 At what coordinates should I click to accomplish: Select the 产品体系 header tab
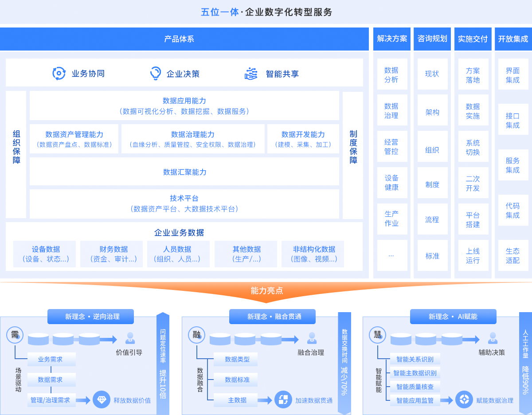pyautogui.click(x=184, y=39)
